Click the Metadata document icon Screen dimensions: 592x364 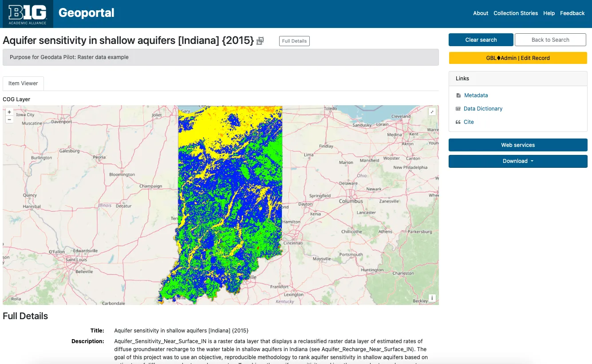click(458, 95)
